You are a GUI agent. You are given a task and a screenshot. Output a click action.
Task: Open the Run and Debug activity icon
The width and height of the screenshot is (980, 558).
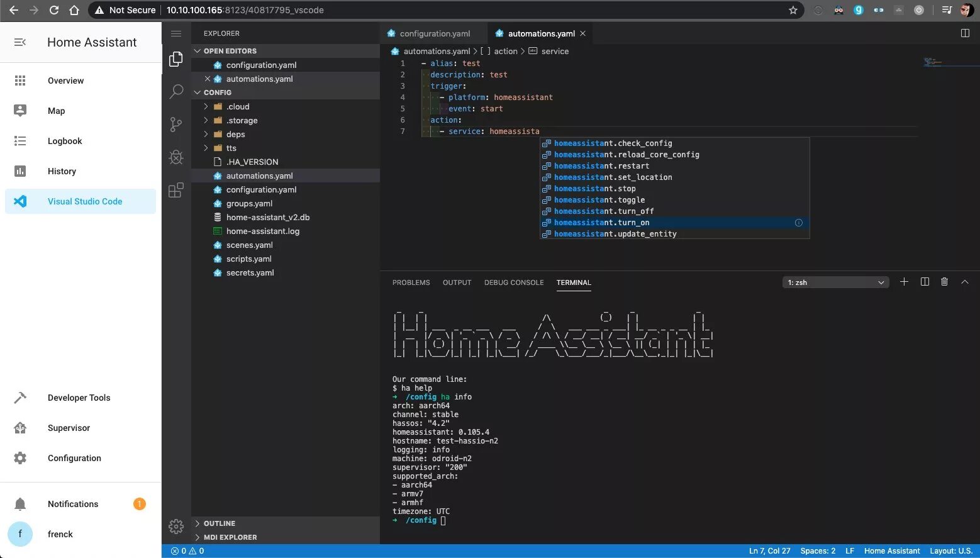[176, 157]
